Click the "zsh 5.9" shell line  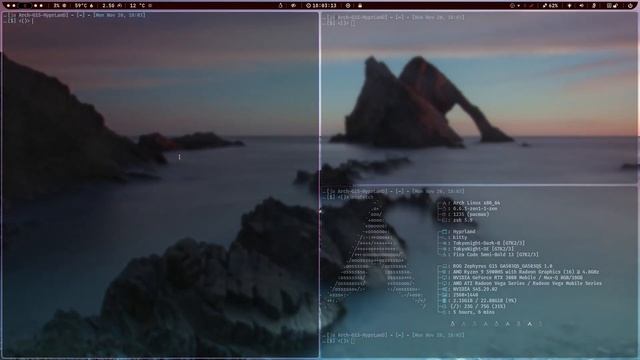[462, 220]
